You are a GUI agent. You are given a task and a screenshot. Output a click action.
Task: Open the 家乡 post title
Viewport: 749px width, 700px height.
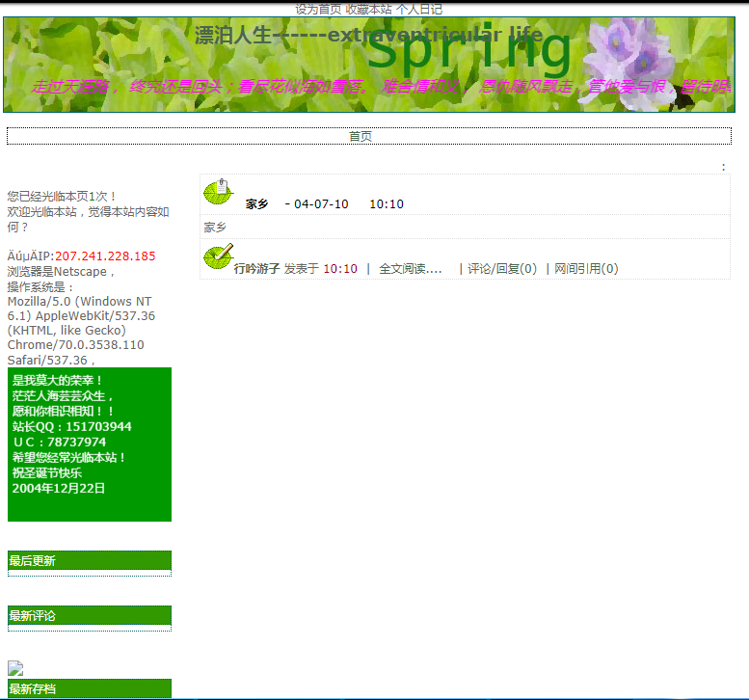click(257, 204)
